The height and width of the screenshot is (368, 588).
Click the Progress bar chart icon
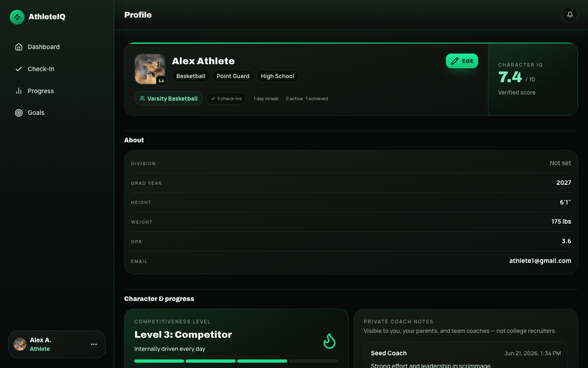(x=19, y=91)
